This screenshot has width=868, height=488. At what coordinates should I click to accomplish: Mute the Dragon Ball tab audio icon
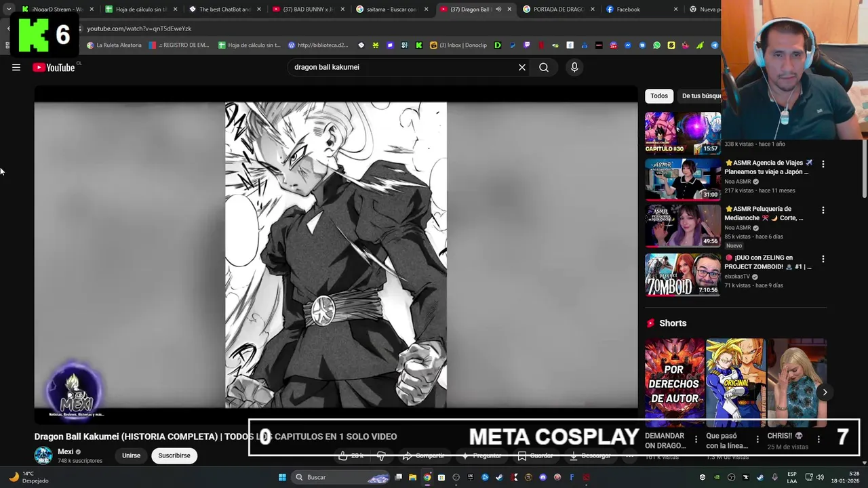click(x=498, y=9)
